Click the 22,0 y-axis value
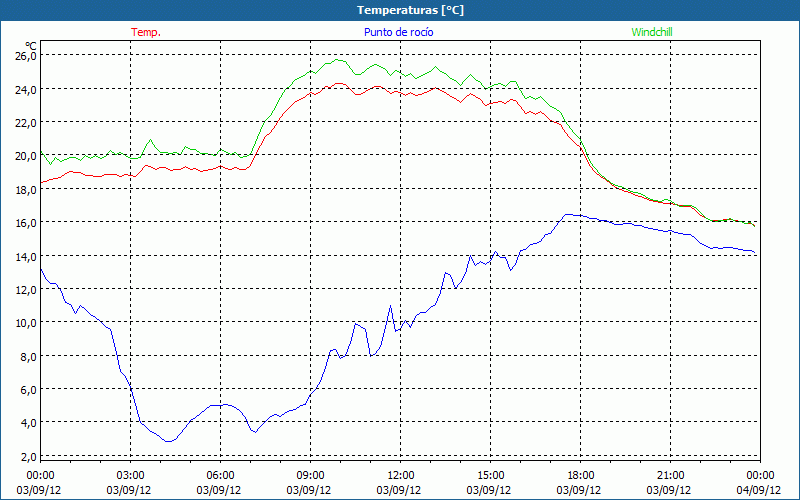 (26, 122)
